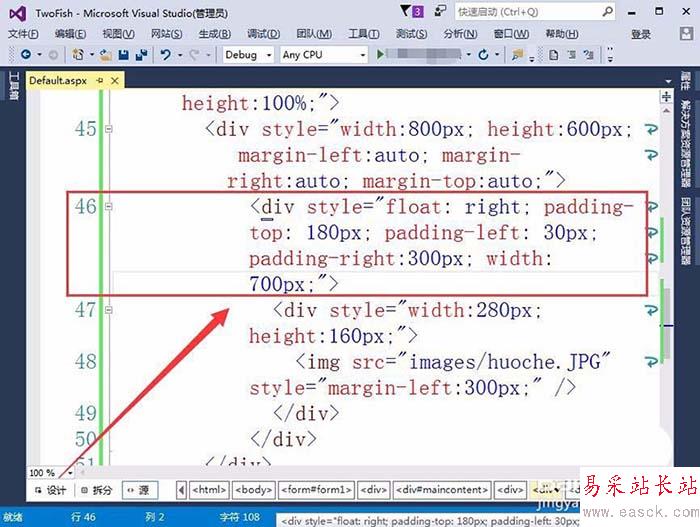
Task: Click the vertical scrollbar up arrow
Action: click(666, 110)
